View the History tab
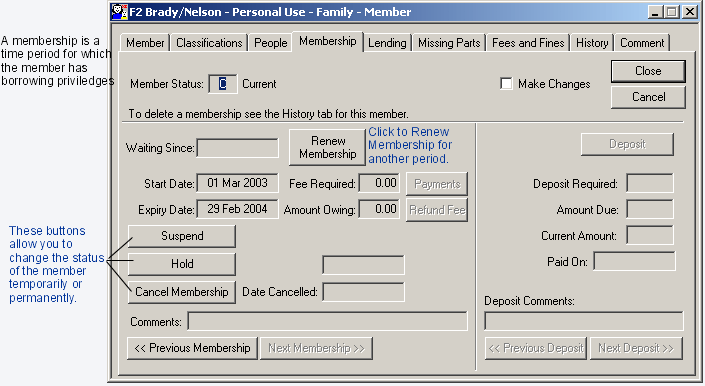Screen dimensions: 705x386 tap(592, 43)
